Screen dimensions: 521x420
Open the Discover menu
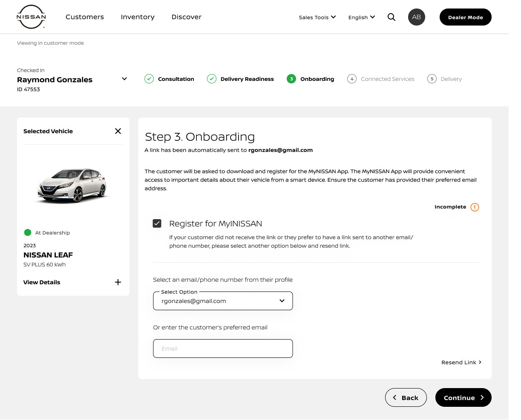(x=187, y=17)
